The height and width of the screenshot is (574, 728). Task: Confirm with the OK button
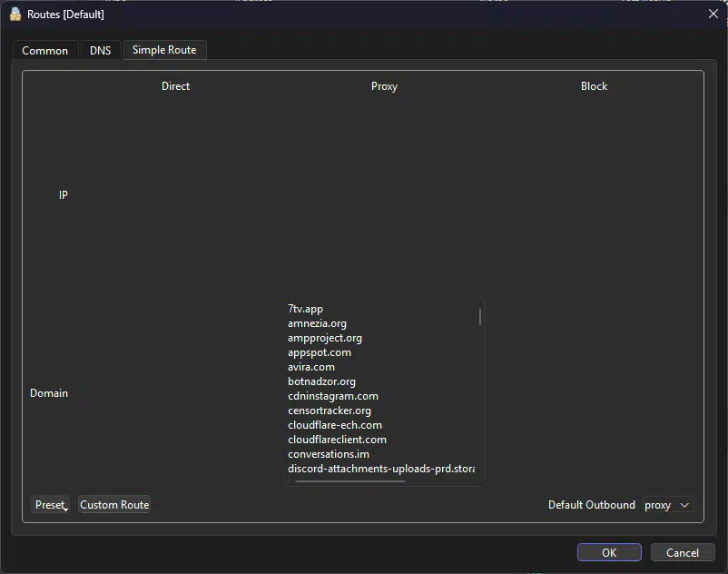click(x=609, y=552)
